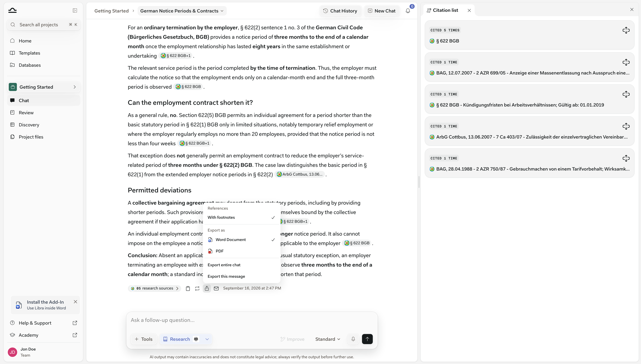Open Academy external link icon

(75, 335)
